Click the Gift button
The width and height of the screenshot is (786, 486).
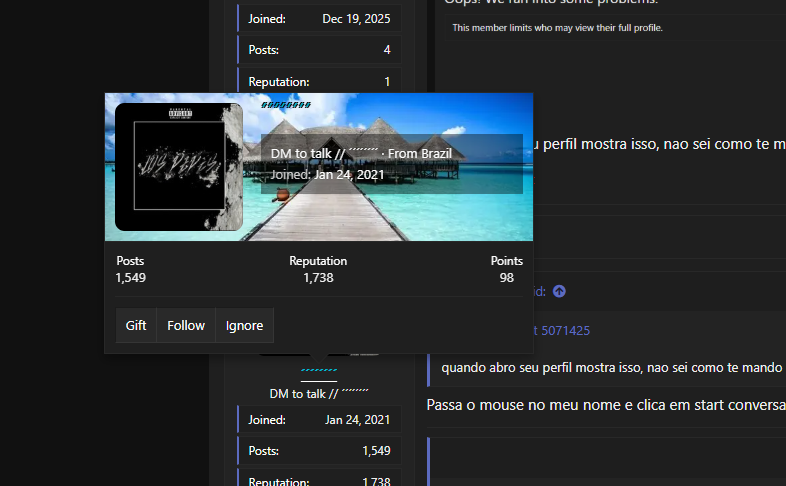[x=136, y=326]
